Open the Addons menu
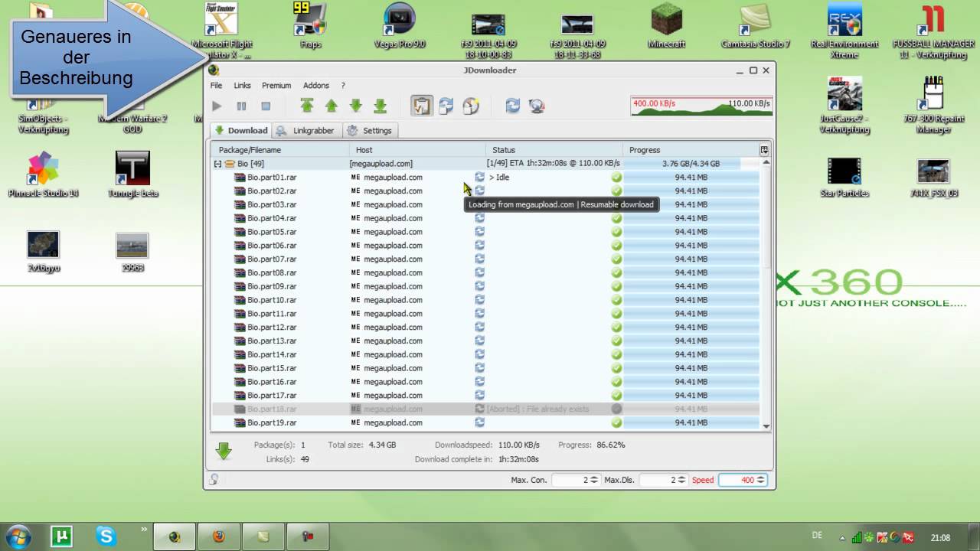The image size is (980, 551). coord(316,86)
